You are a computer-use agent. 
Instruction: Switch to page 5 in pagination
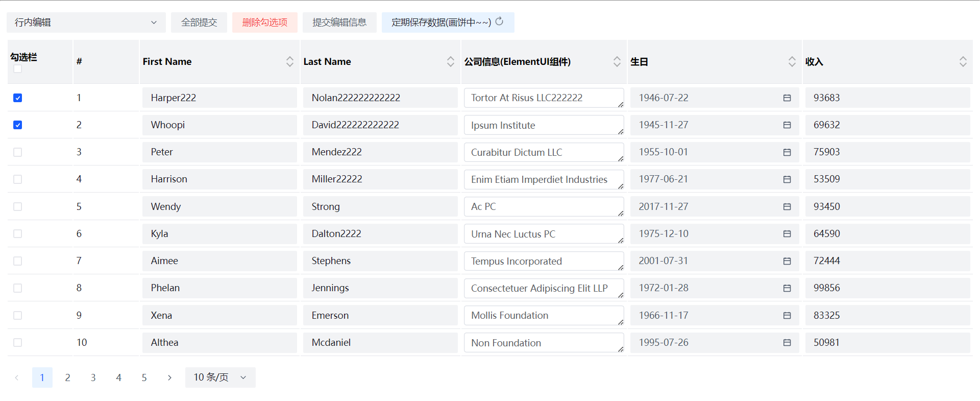144,378
